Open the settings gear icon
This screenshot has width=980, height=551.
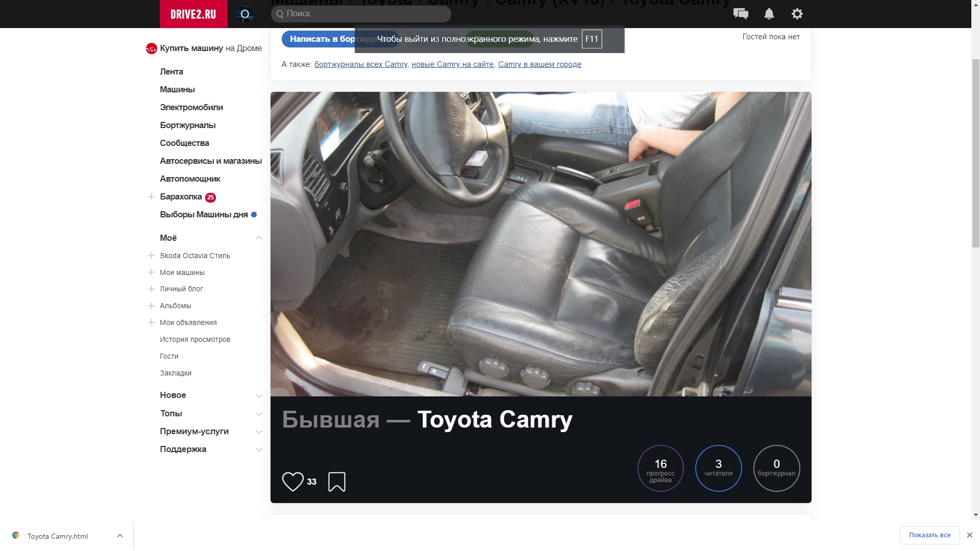797,14
